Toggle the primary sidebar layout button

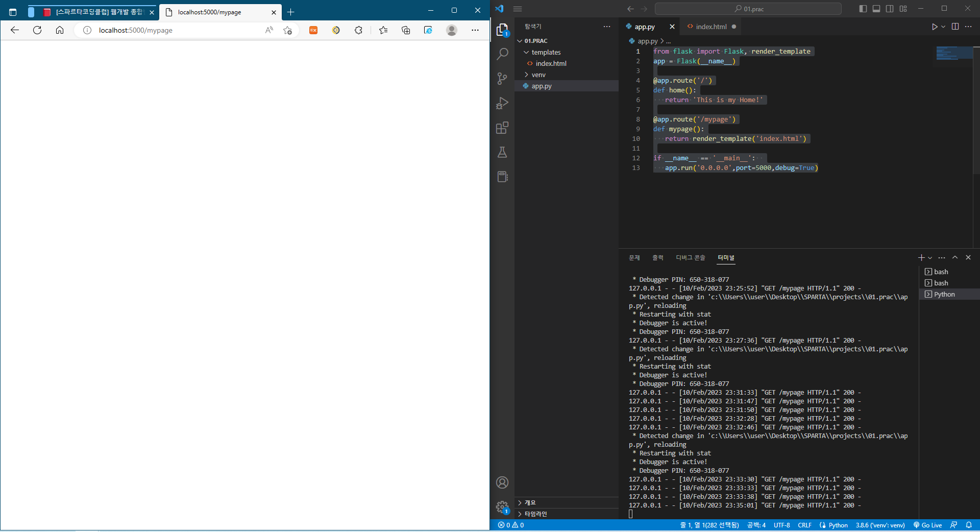(863, 9)
